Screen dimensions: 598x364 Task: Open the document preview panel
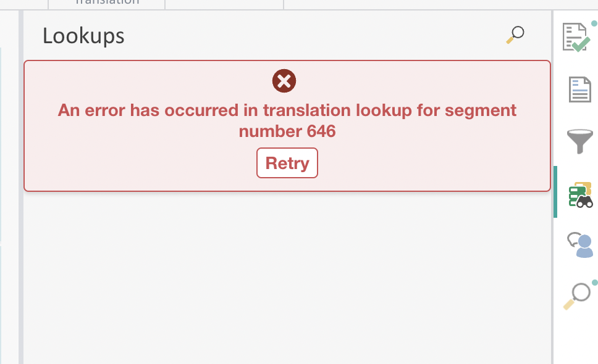point(579,89)
